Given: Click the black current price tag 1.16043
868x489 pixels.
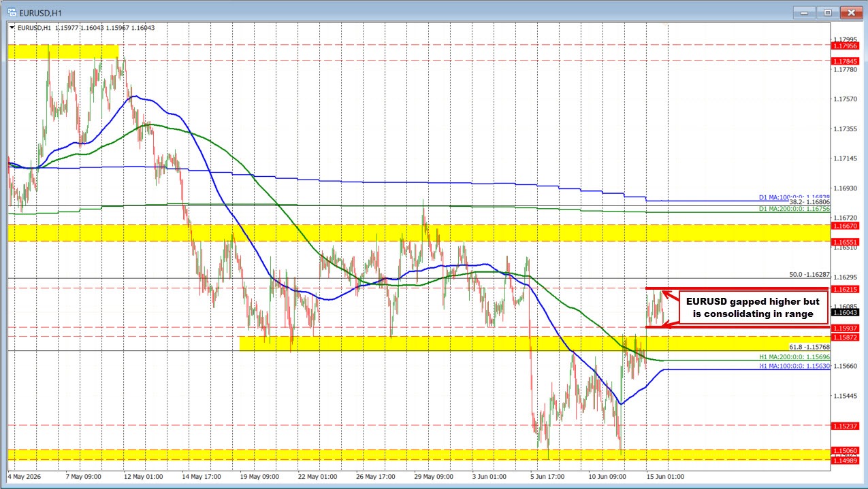Looking at the screenshot, I should point(845,313).
